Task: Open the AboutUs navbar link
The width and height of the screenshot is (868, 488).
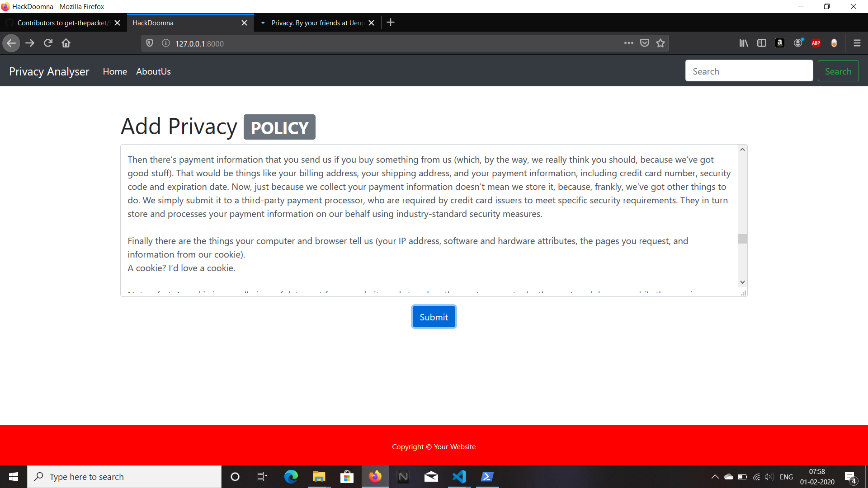Action: (x=153, y=71)
